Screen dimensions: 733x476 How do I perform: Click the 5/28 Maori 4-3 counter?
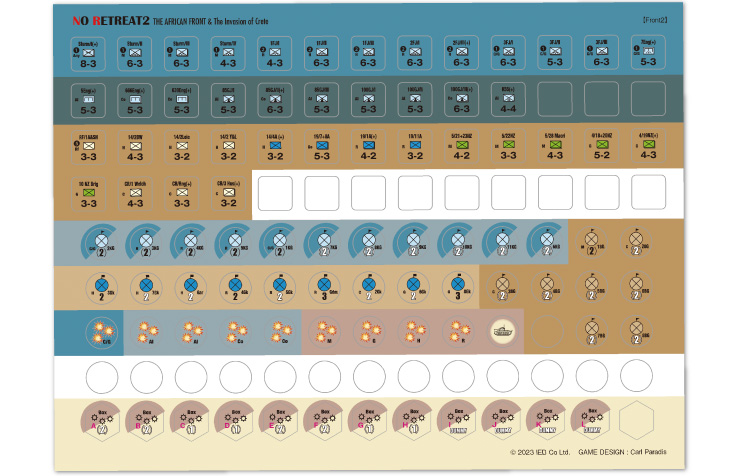pyautogui.click(x=555, y=146)
